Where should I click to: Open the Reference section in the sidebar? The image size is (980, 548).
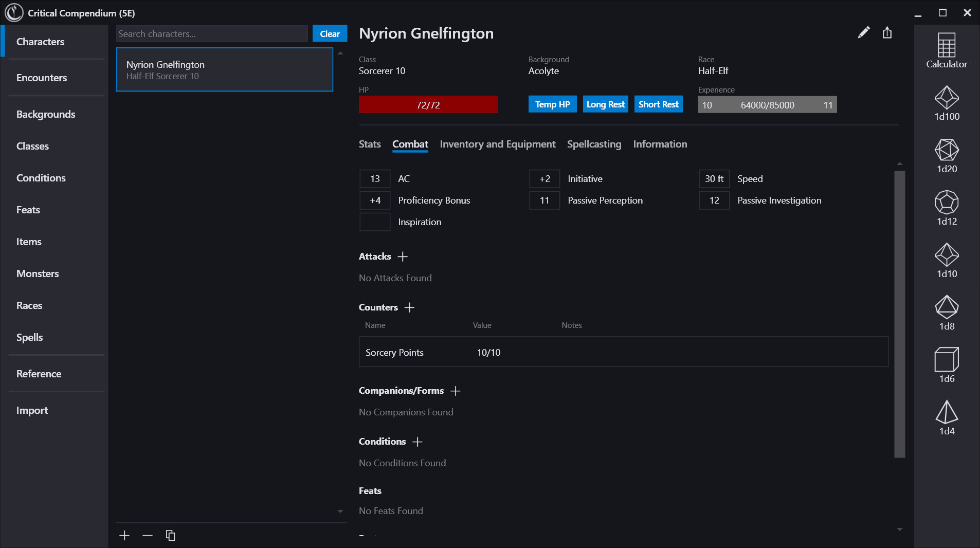click(39, 374)
